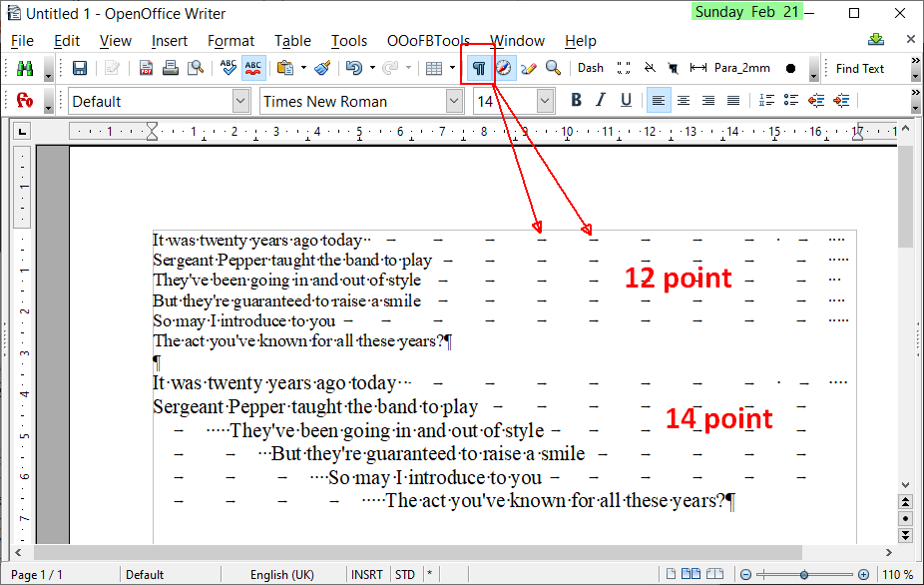Toggle Italic formatting
Screen dimensions: 924x585
(x=601, y=101)
